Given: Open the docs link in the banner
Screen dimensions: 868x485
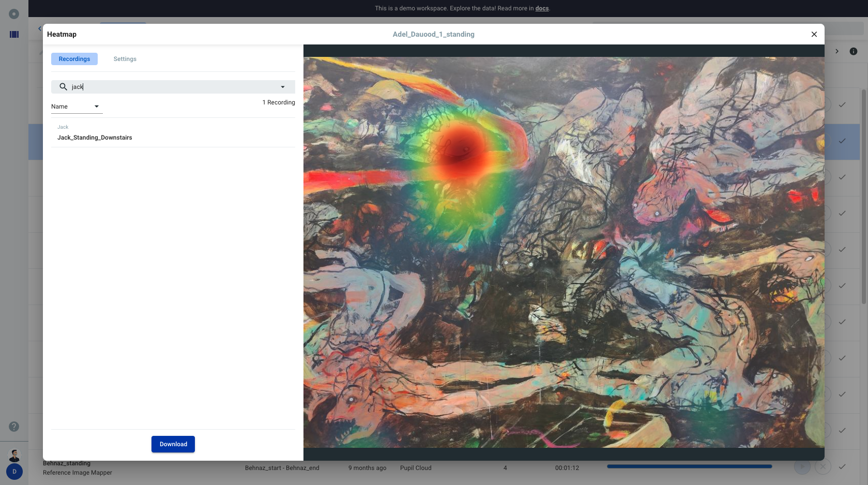Looking at the screenshot, I should 542,8.
